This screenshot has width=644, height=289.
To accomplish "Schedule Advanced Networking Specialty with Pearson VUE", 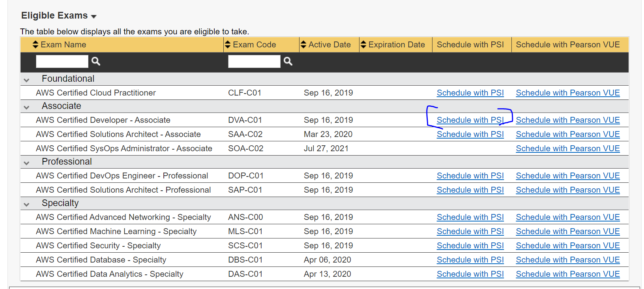I will [x=568, y=217].
